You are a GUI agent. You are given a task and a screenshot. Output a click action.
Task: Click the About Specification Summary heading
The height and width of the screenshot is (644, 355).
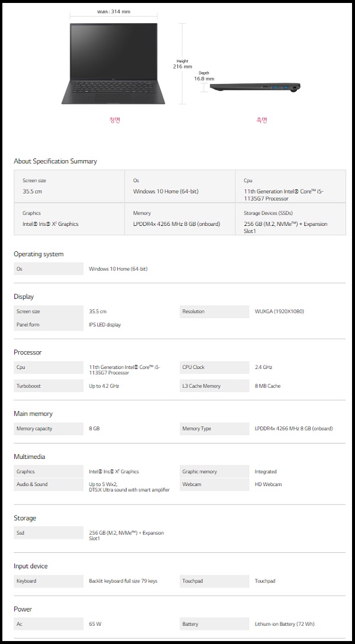click(55, 161)
